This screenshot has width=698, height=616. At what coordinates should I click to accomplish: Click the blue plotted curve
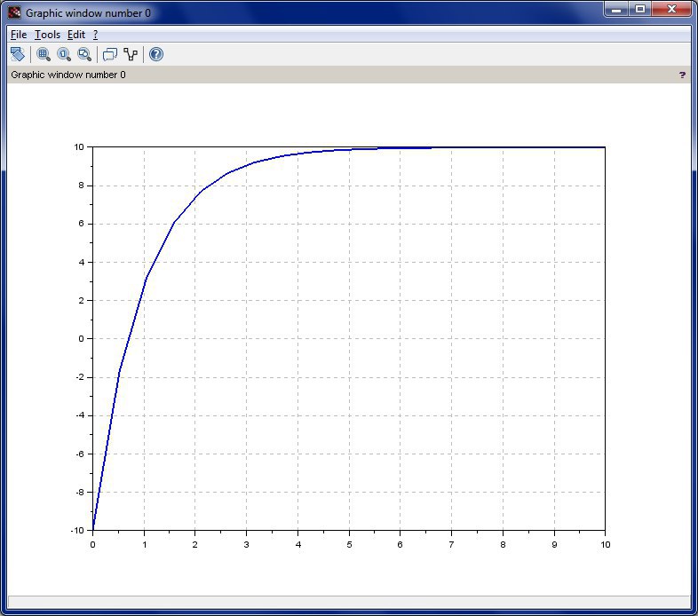point(173,223)
